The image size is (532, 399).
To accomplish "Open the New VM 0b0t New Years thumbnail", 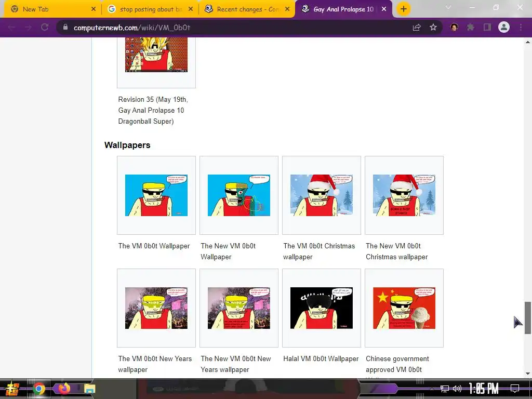I will coord(239,308).
